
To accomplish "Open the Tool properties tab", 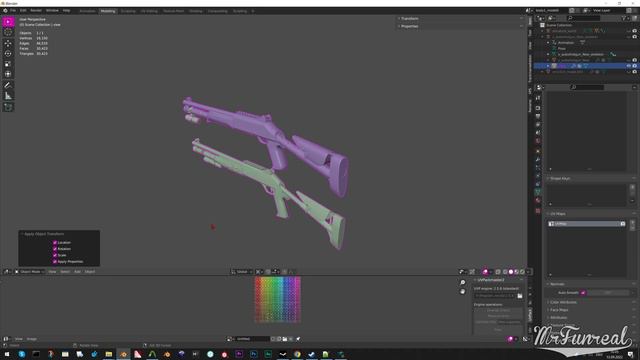I will click(x=538, y=98).
